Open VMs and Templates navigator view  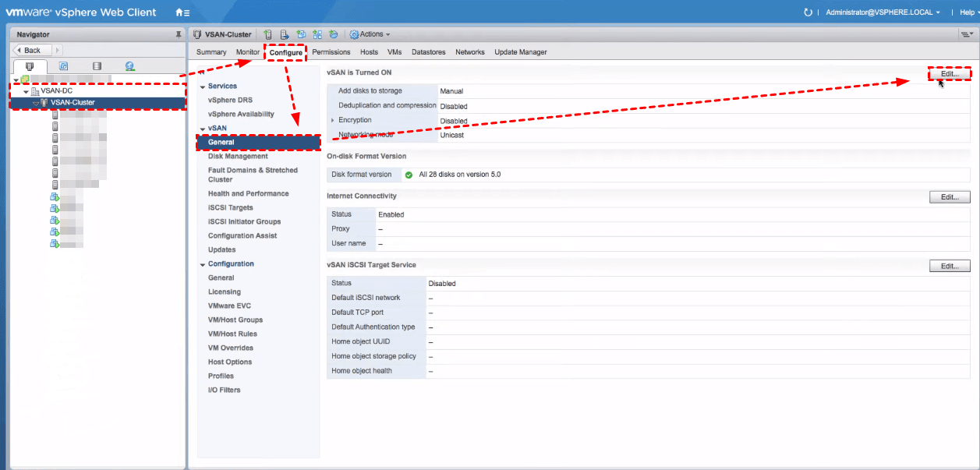pyautogui.click(x=63, y=66)
